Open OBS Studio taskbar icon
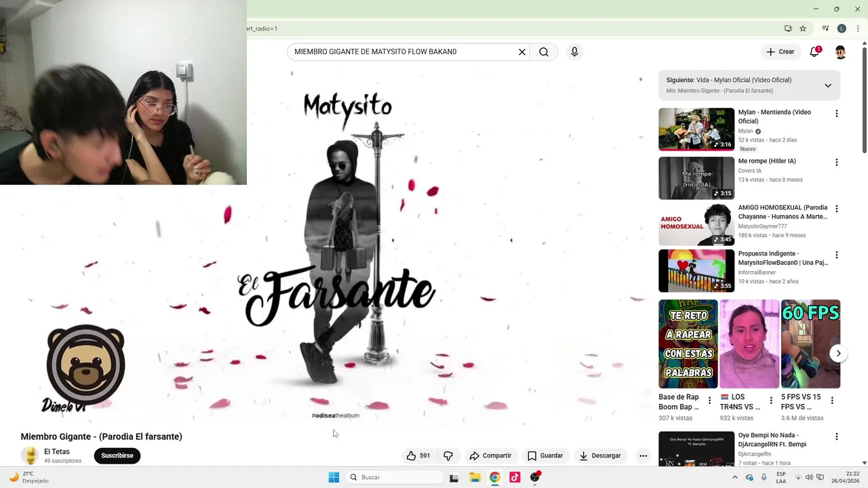 [x=535, y=477]
